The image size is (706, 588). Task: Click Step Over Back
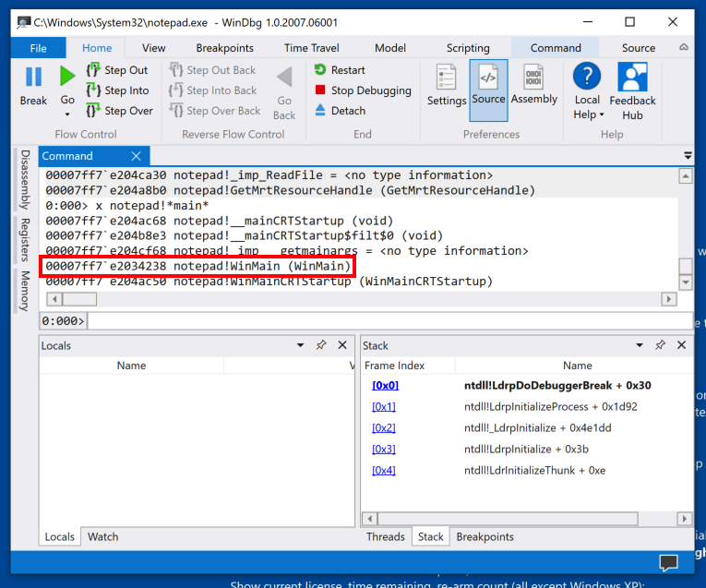click(x=215, y=111)
